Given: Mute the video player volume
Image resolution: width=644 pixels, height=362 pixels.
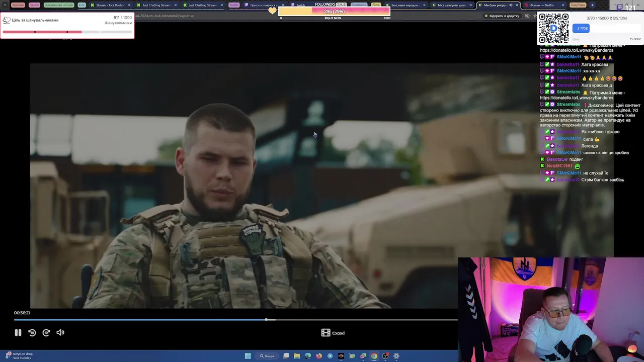Looking at the screenshot, I should [60, 332].
